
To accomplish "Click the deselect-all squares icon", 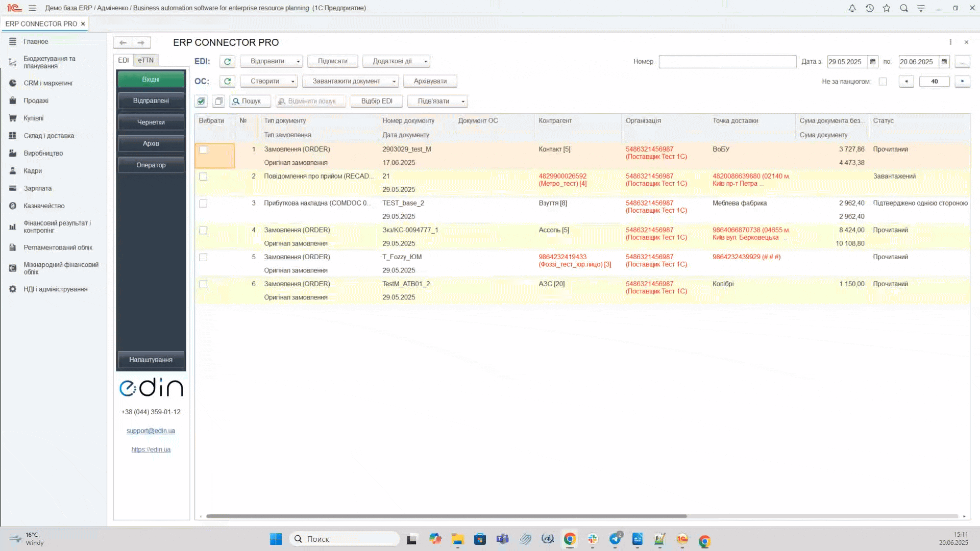I will [218, 101].
